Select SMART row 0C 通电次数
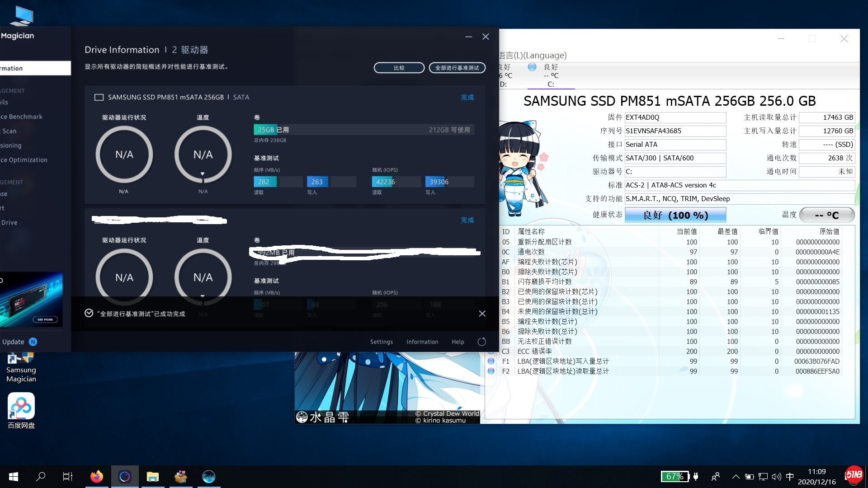This screenshot has height=488, width=868. (670, 252)
